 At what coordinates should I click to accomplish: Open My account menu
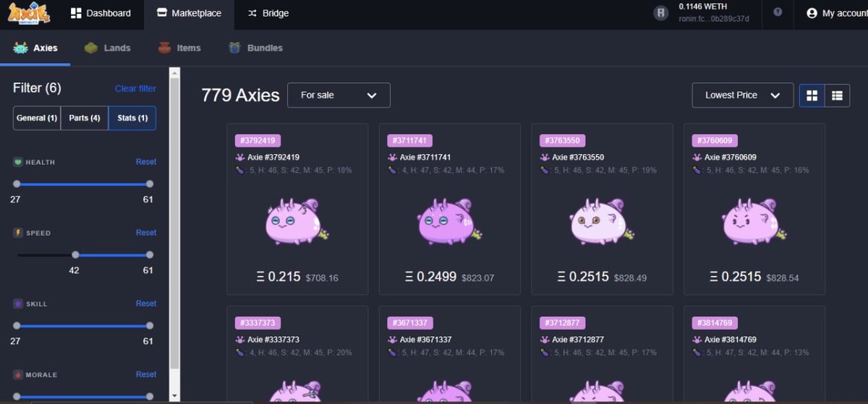pyautogui.click(x=837, y=13)
